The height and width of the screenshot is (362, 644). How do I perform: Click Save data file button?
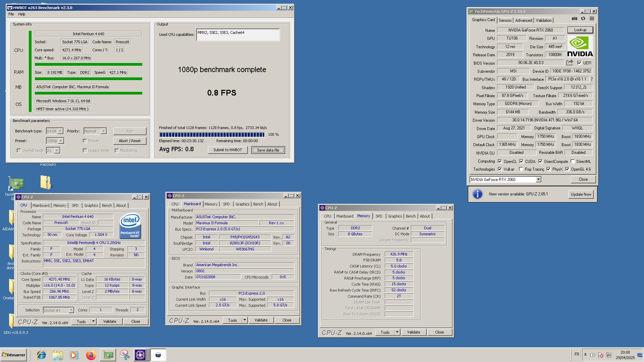tap(268, 150)
